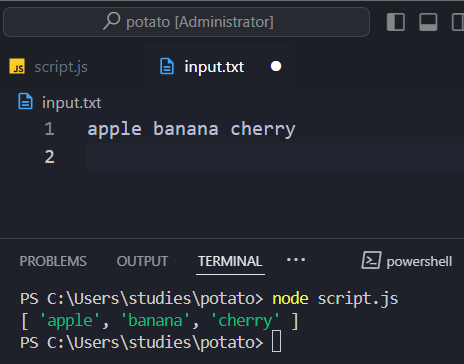Image resolution: width=464 pixels, height=364 pixels.
Task: Click line number 1 in the gutter
Action: 49,129
